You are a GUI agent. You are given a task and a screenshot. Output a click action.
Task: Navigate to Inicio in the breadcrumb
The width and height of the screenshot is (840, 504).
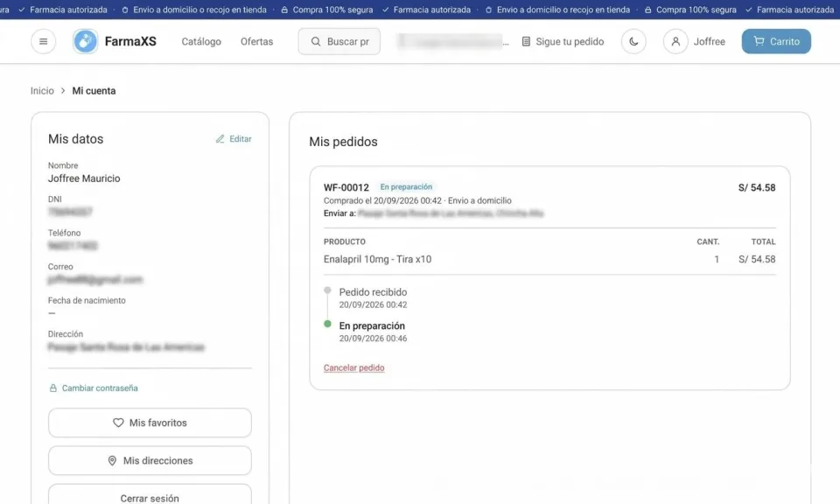click(x=42, y=90)
